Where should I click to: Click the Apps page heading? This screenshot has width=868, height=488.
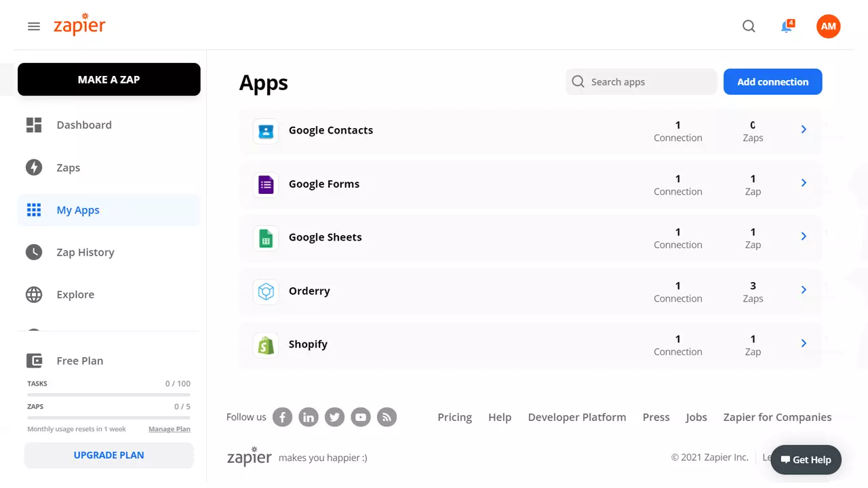pyautogui.click(x=264, y=83)
